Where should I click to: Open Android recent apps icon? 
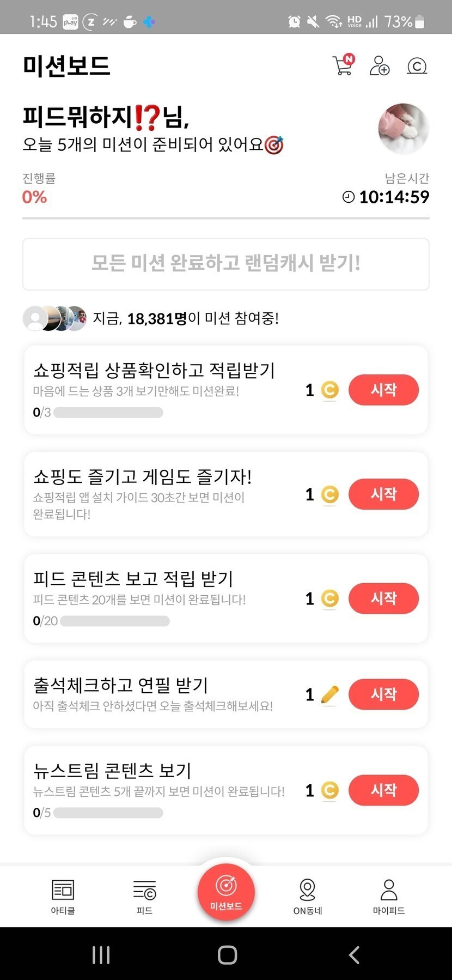[x=101, y=954]
